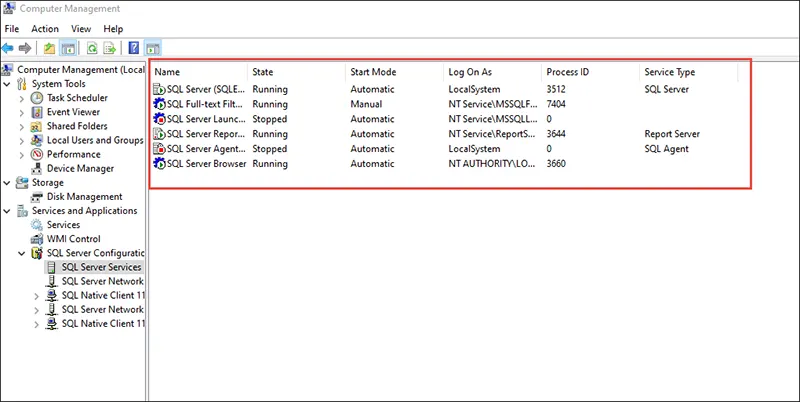Image resolution: width=800 pixels, height=402 pixels.
Task: Click the Back arrow toolbar icon
Action: (8, 48)
